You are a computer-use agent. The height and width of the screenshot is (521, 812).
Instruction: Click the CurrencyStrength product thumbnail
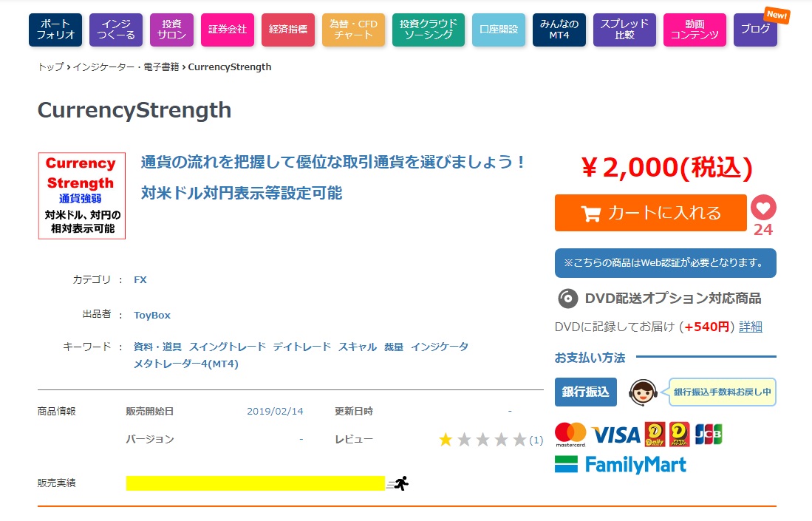(x=81, y=196)
